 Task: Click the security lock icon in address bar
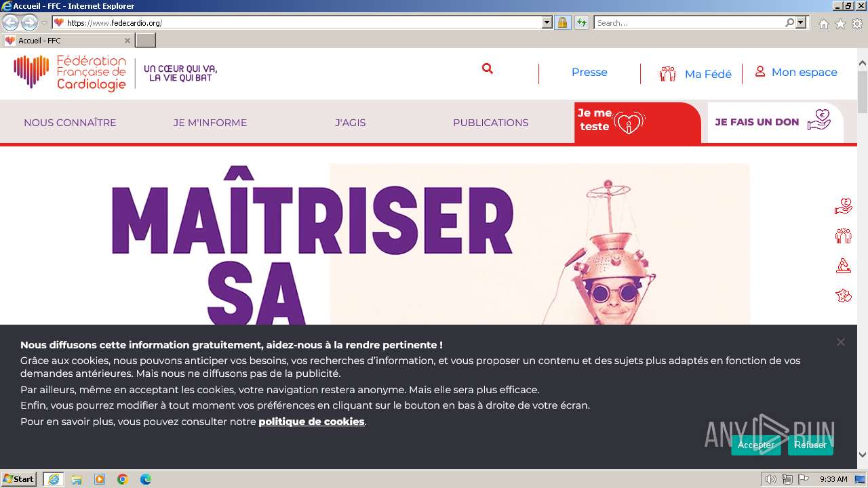(x=562, y=22)
